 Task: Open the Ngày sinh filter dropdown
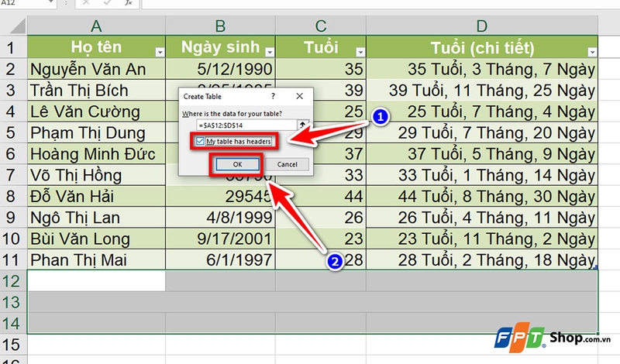pyautogui.click(x=270, y=52)
